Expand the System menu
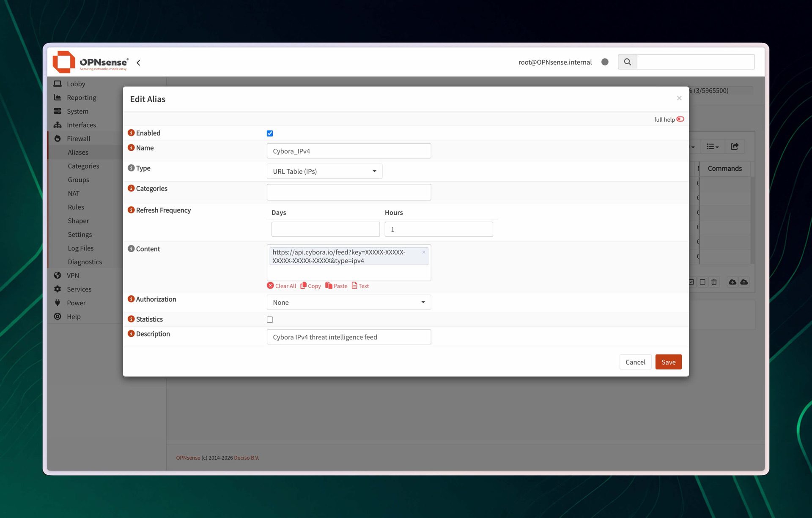The height and width of the screenshot is (518, 812). 77,111
